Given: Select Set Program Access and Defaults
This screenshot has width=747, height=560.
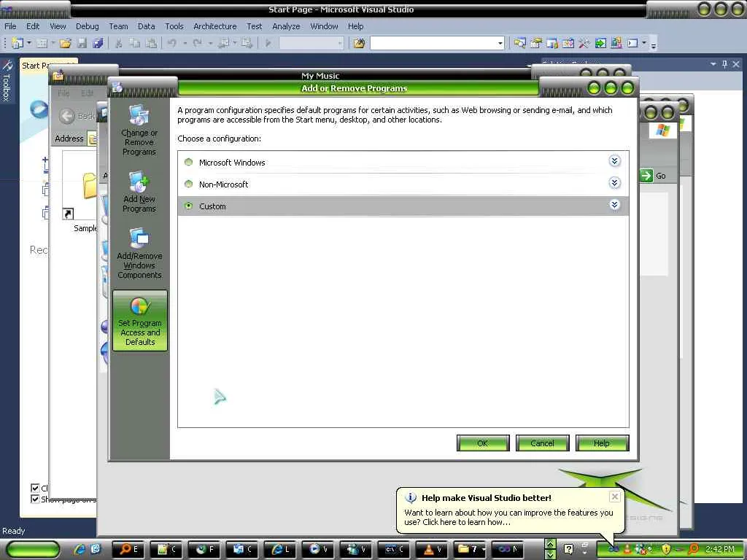Looking at the screenshot, I should (140, 321).
